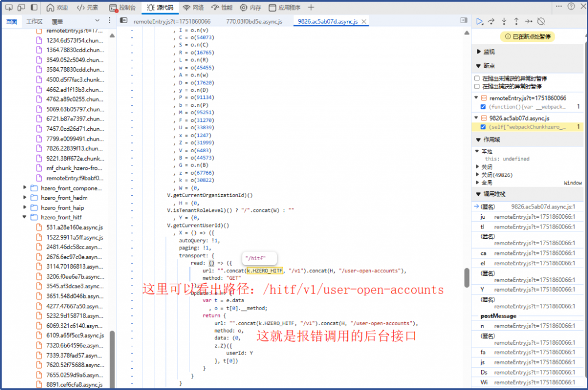Image resolution: width=588 pixels, height=390 pixels.
Task: Click the step out of function icon
Action: (516, 21)
